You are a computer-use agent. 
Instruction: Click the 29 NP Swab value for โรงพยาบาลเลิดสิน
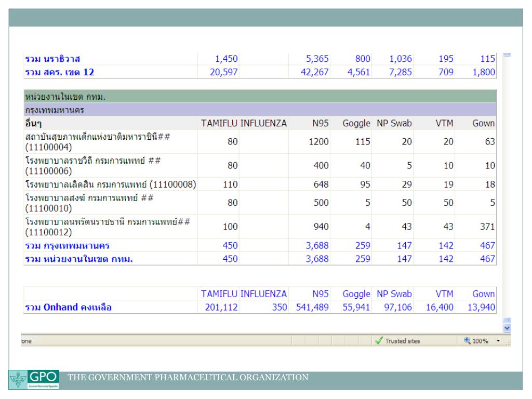tap(407, 184)
